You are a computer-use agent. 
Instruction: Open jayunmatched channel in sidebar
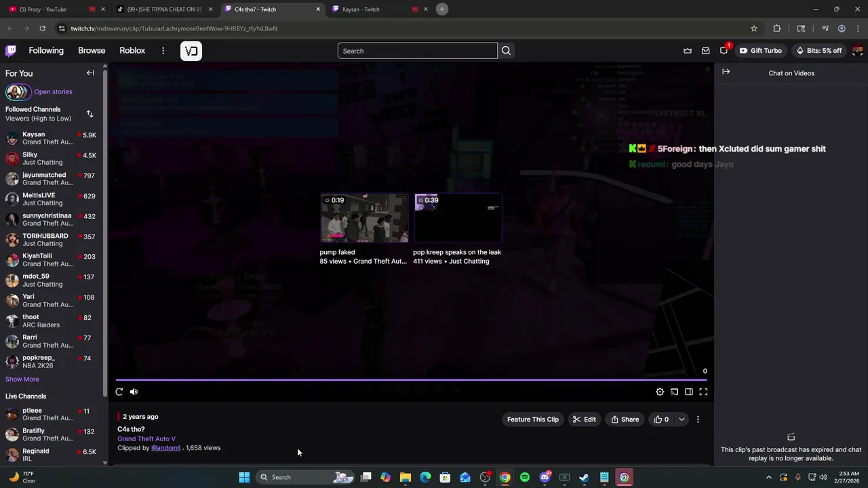click(x=51, y=179)
